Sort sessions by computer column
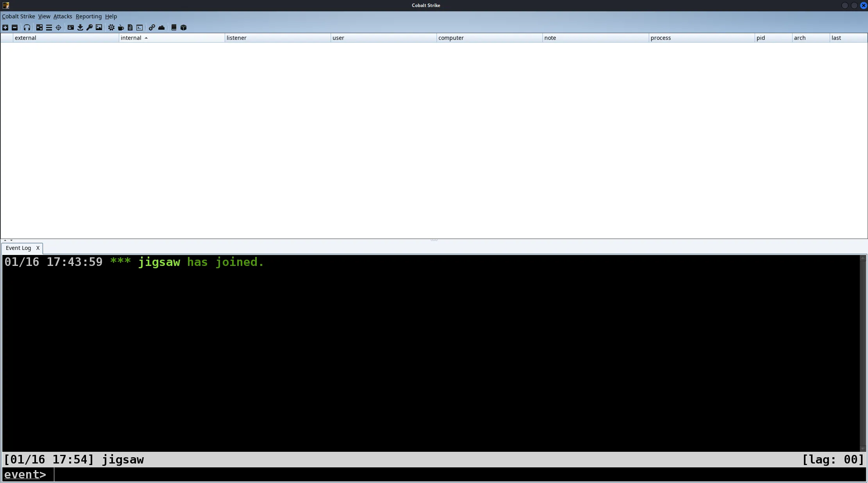Image resolution: width=868 pixels, height=483 pixels. pos(489,38)
